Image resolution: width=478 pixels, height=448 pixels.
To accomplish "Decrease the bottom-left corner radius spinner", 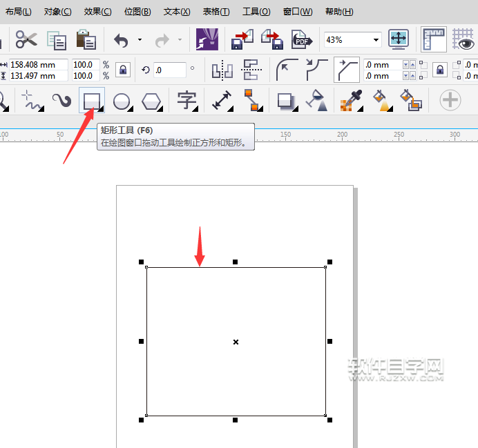I will pyautogui.click(x=405, y=76).
